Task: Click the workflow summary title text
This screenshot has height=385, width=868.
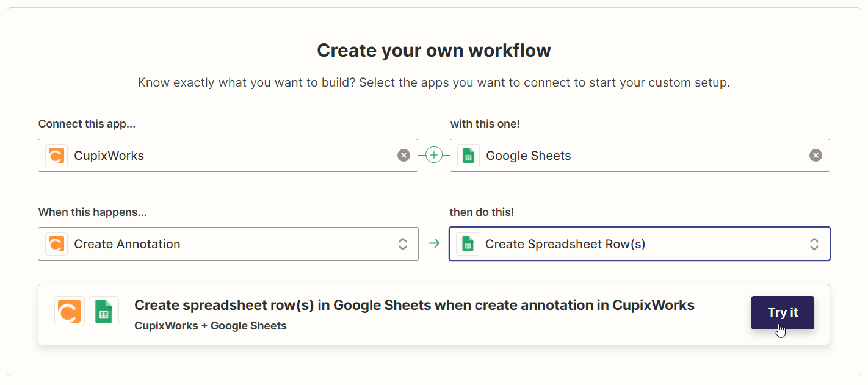Action: [x=414, y=305]
